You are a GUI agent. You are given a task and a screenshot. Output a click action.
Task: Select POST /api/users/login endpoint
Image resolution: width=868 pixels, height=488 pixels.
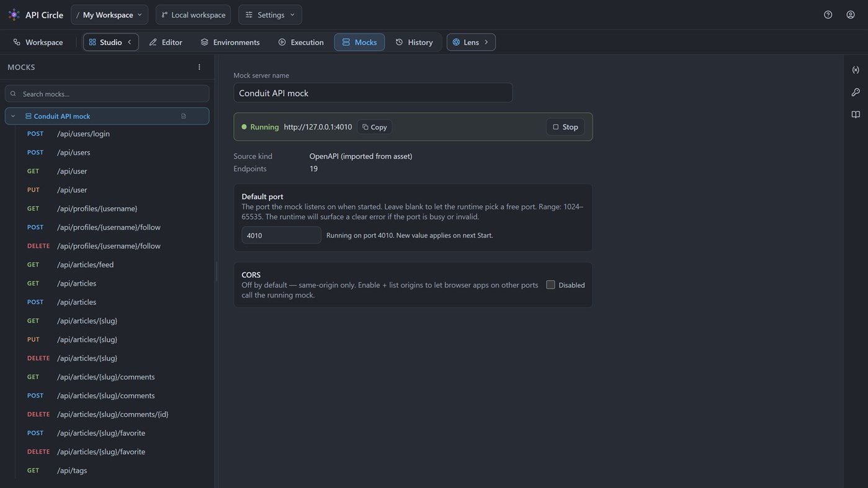click(112, 134)
